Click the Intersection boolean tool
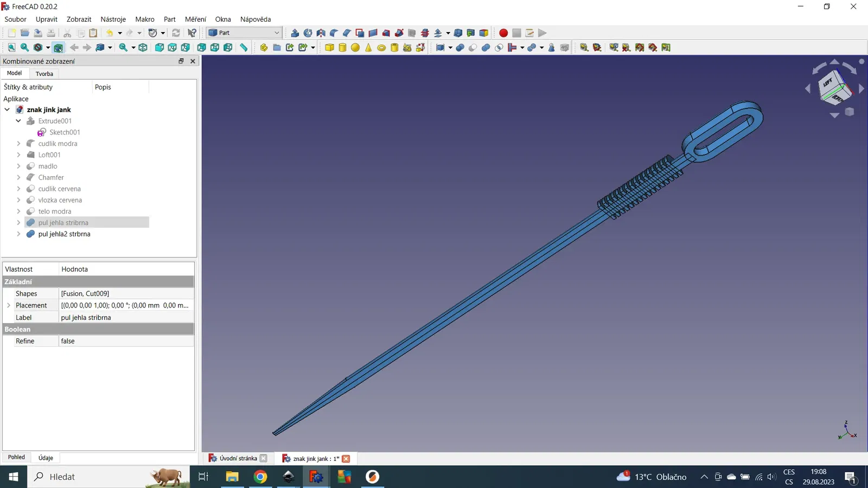The image size is (868, 488). point(499,48)
